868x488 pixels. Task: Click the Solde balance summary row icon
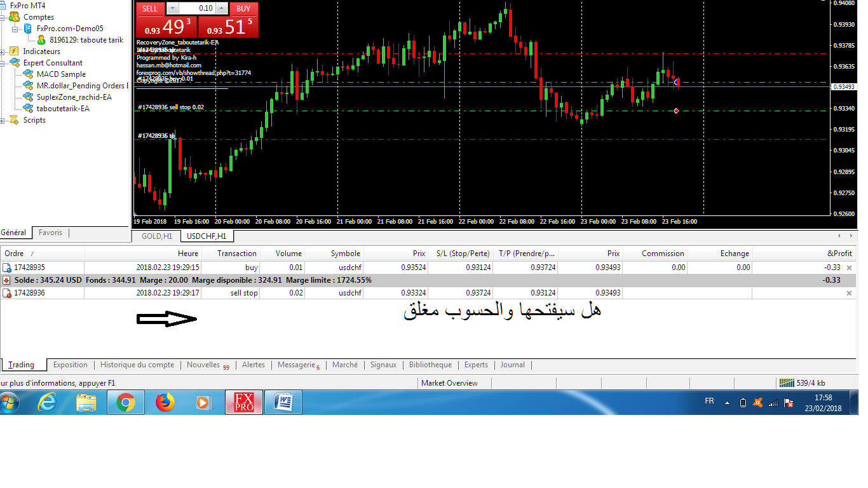[x=6, y=280]
